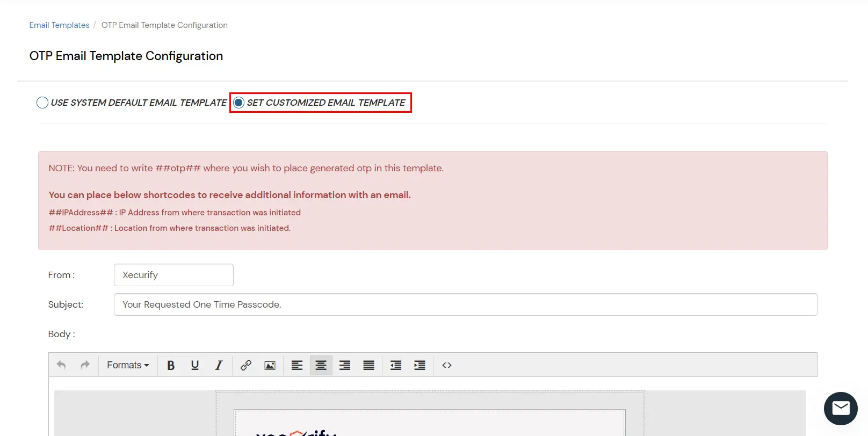The height and width of the screenshot is (436, 868).
Task: Click the ##IPAddress## shortcode text
Action: click(81, 213)
